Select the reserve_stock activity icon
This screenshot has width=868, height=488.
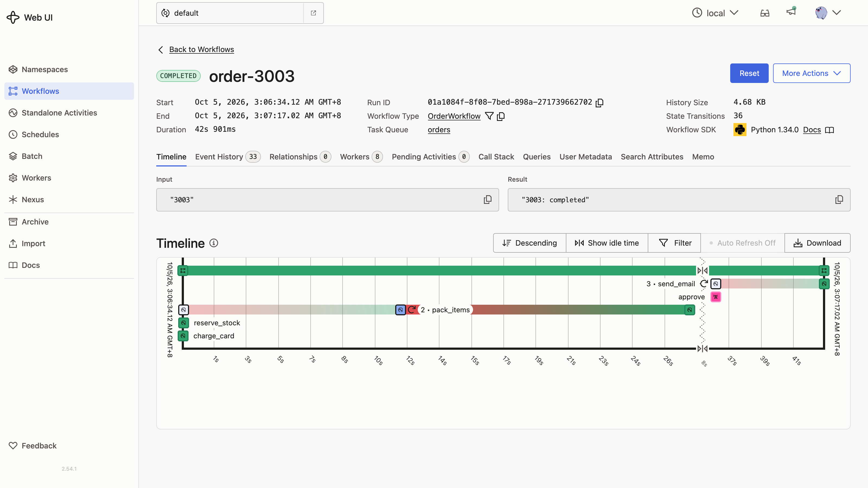183,323
